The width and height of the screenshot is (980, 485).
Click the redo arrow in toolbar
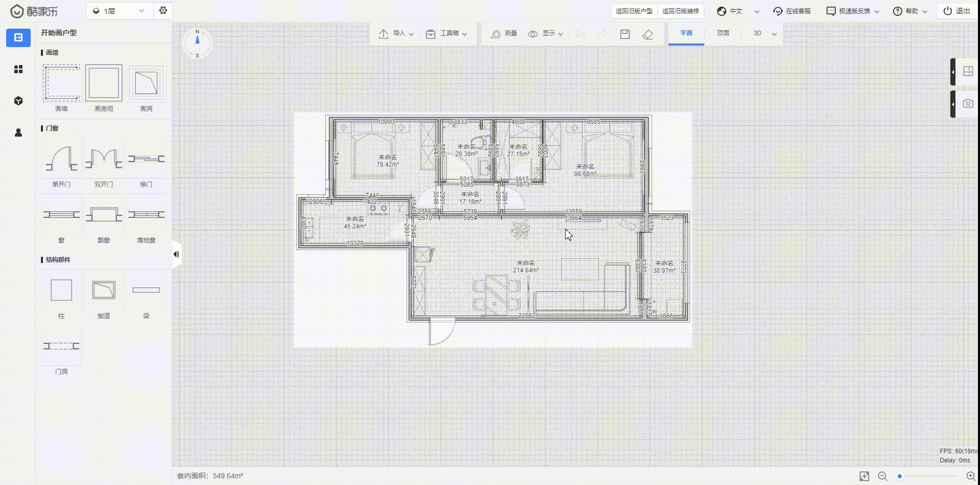click(603, 34)
